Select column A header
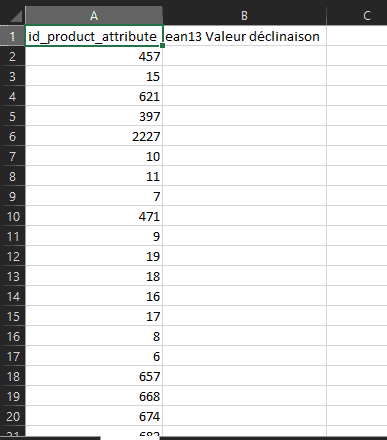 point(94,16)
